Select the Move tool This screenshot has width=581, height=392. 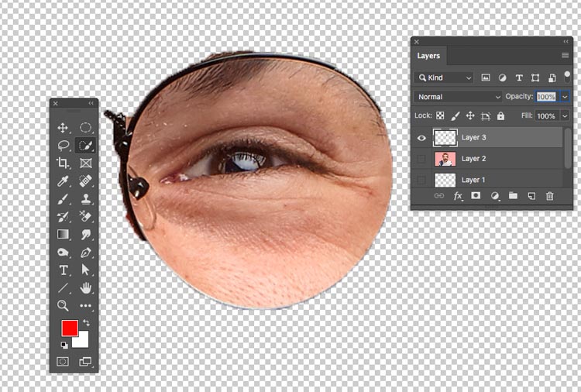(x=63, y=128)
